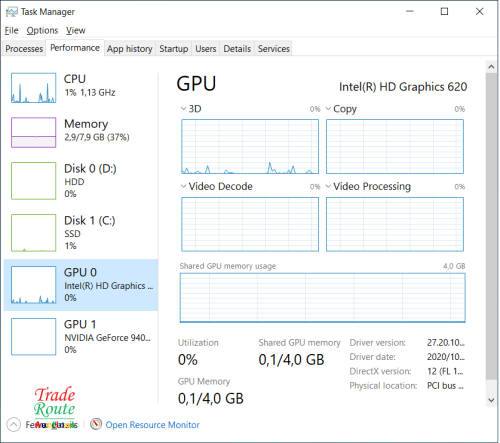The image size is (500, 443).
Task: Open the Options menu
Action: 42,31
